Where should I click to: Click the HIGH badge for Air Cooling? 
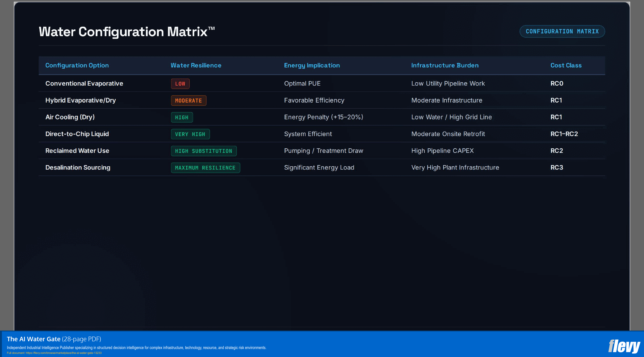click(x=182, y=117)
